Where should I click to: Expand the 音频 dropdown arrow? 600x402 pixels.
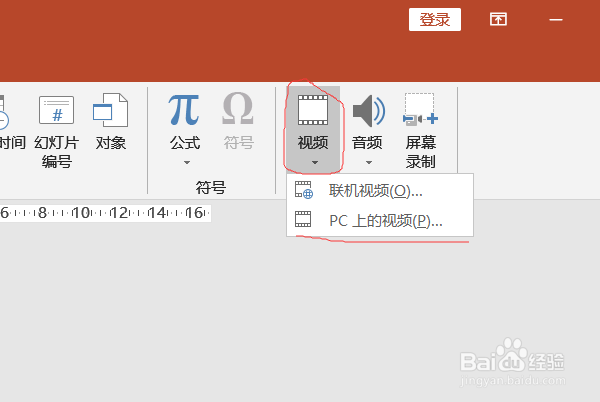coord(369,163)
